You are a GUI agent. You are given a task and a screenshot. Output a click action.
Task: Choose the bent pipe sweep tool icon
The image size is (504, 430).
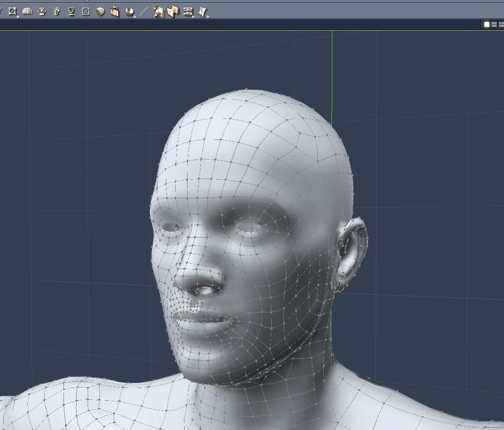pos(57,11)
